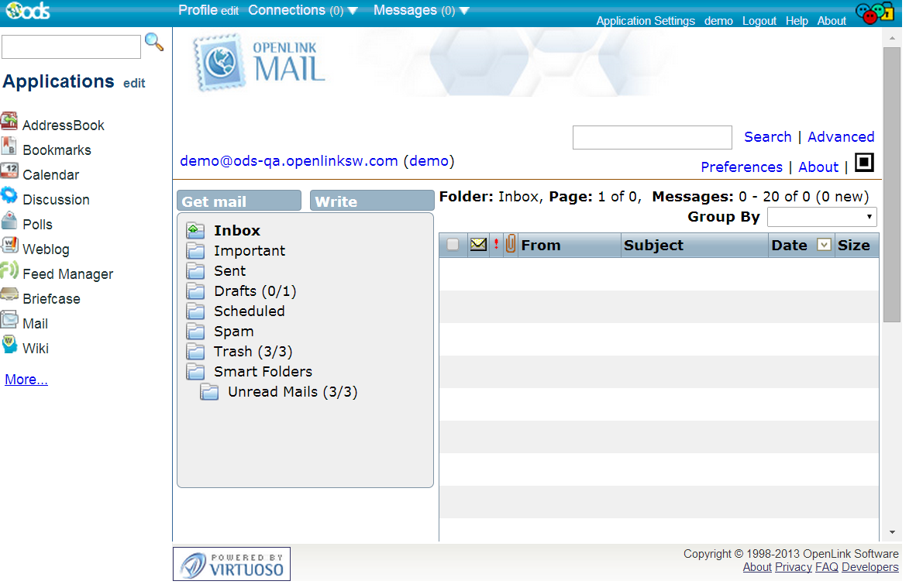916x588 pixels.
Task: Click the Important folder icon
Action: click(x=196, y=251)
